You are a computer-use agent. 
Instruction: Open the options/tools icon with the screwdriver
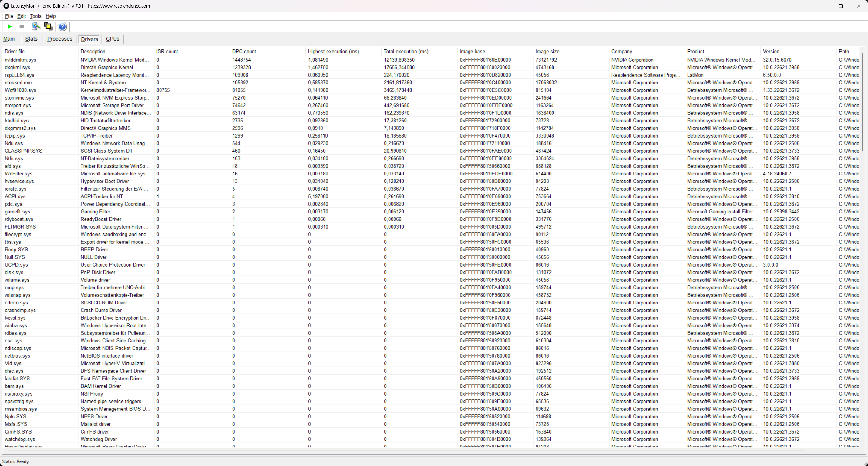36,26
